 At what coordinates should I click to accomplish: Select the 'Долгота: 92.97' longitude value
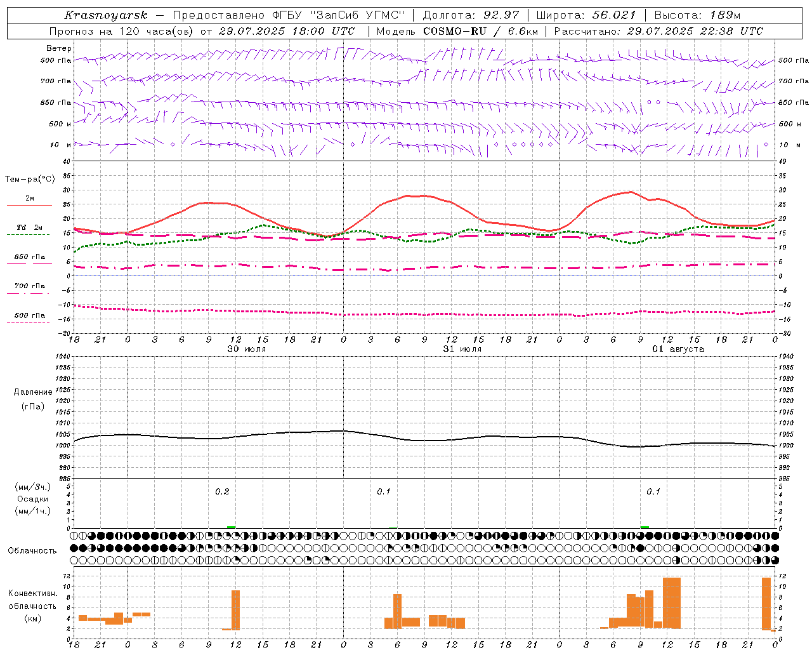(x=470, y=15)
